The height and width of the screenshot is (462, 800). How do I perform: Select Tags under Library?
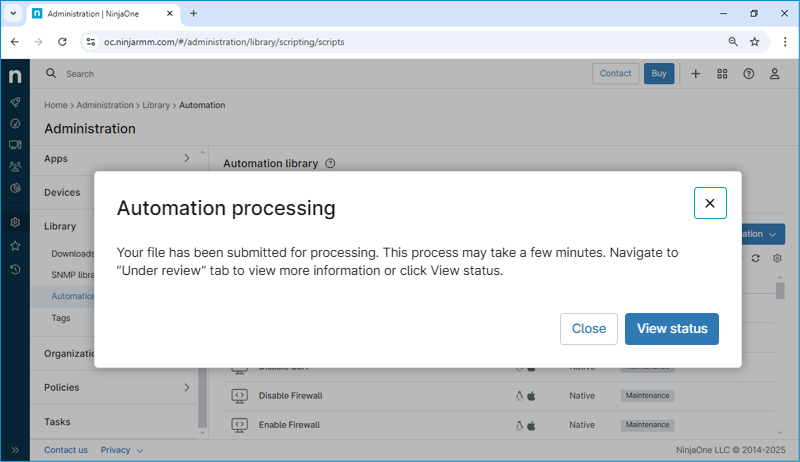pyautogui.click(x=61, y=318)
